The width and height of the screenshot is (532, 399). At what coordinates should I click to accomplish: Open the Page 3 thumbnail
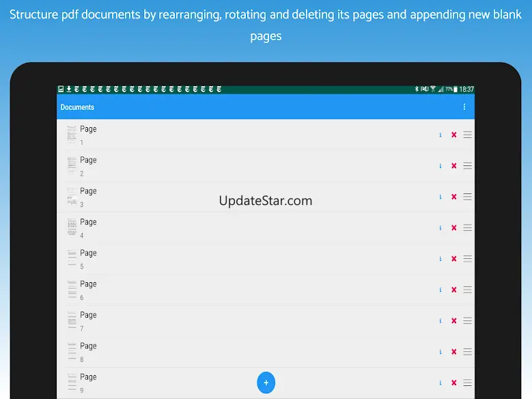tap(72, 197)
